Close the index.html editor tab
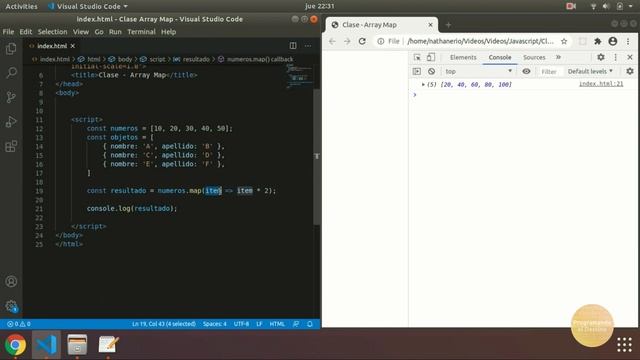 73,46
